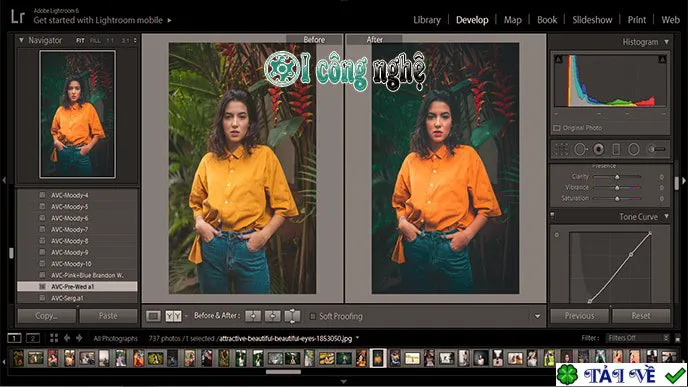
Task: Switch to the Library module
Action: coord(427,20)
